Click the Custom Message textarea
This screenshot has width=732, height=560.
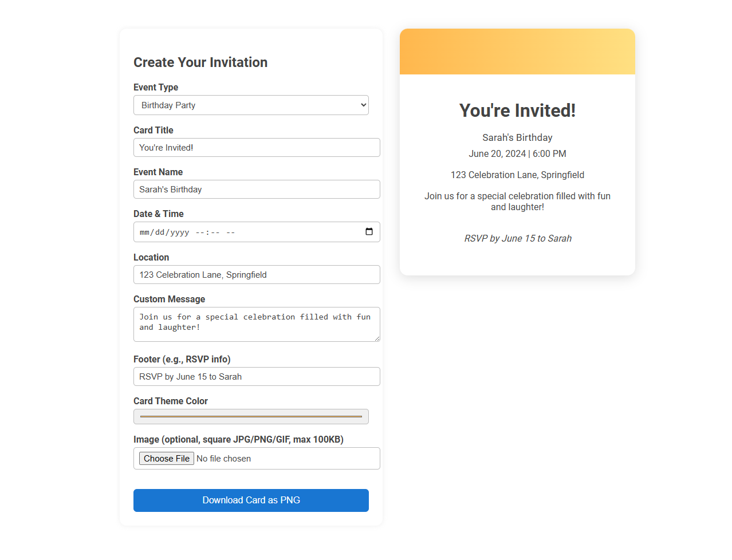coord(256,324)
